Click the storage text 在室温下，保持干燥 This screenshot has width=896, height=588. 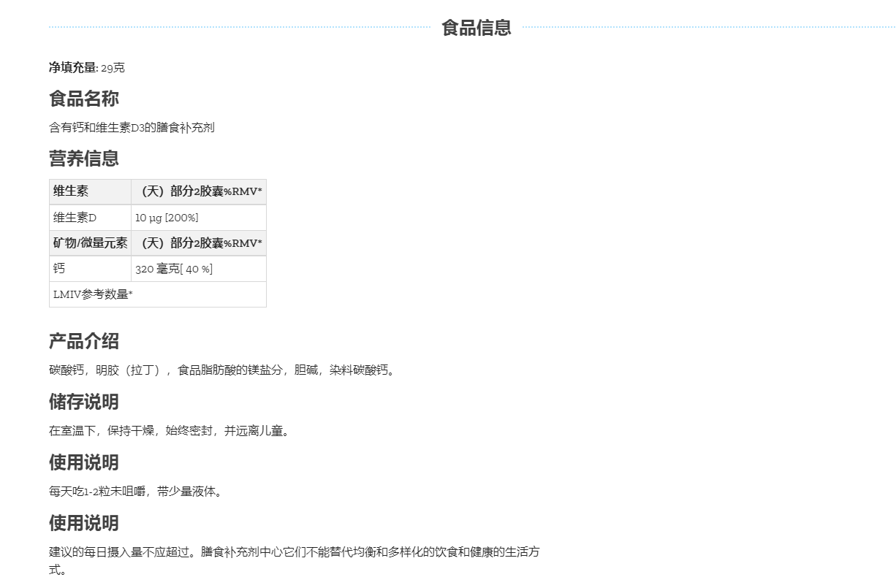(x=169, y=431)
